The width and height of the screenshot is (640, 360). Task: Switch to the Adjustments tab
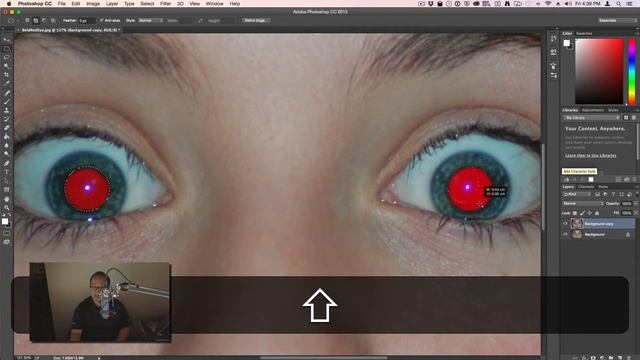point(593,110)
